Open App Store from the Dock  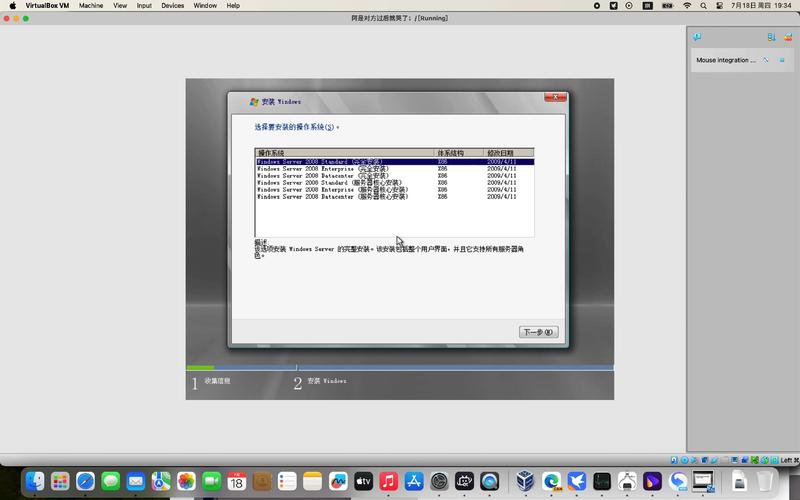414,481
